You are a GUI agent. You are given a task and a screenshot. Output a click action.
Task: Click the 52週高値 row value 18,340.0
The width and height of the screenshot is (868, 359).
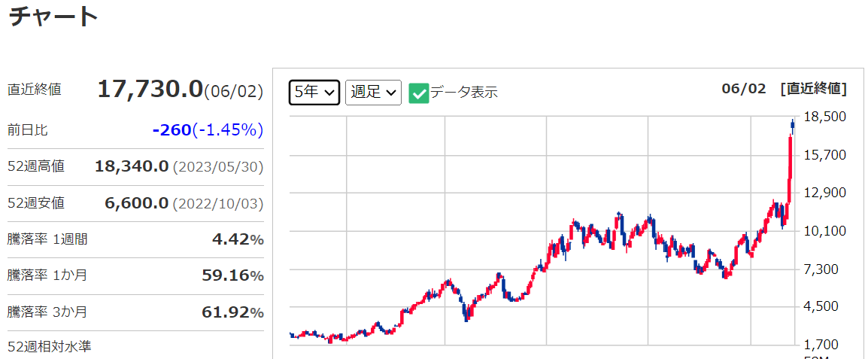point(132,166)
